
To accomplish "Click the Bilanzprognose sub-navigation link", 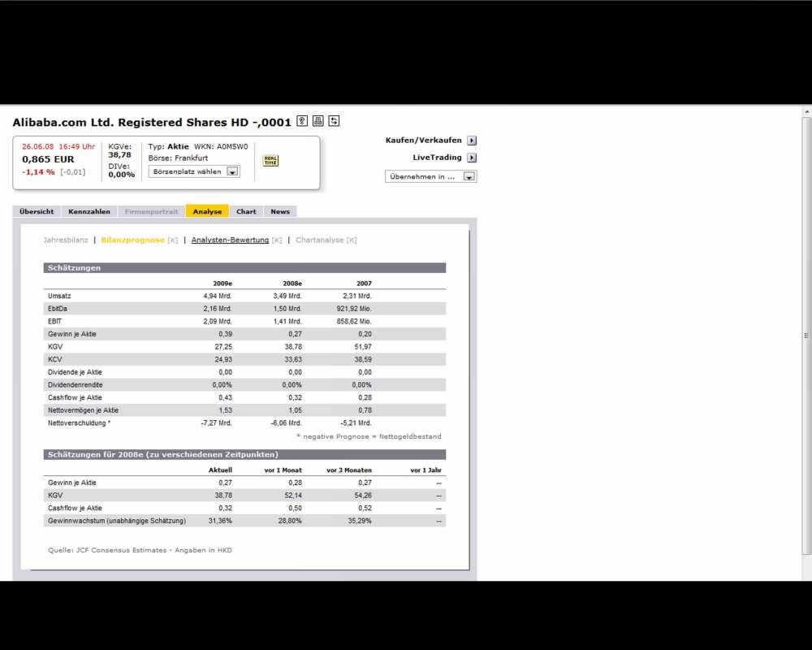I will coord(132,240).
